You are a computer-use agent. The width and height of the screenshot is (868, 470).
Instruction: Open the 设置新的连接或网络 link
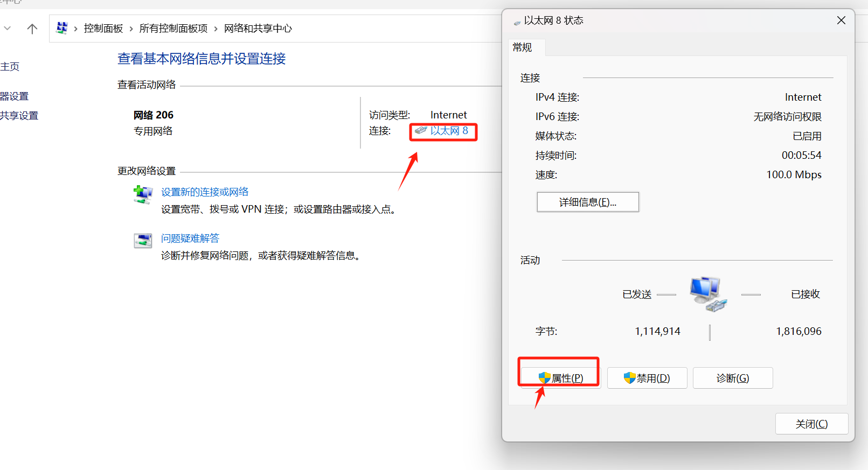[x=205, y=192]
